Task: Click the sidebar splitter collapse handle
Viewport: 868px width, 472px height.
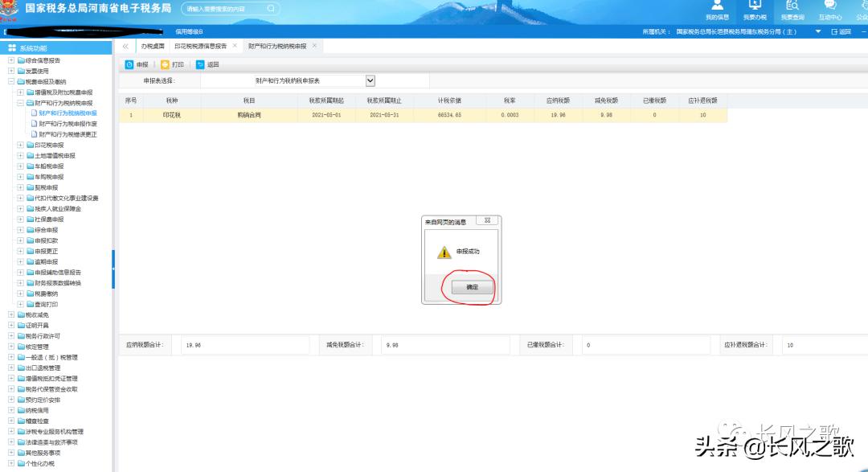Action: coord(113,269)
